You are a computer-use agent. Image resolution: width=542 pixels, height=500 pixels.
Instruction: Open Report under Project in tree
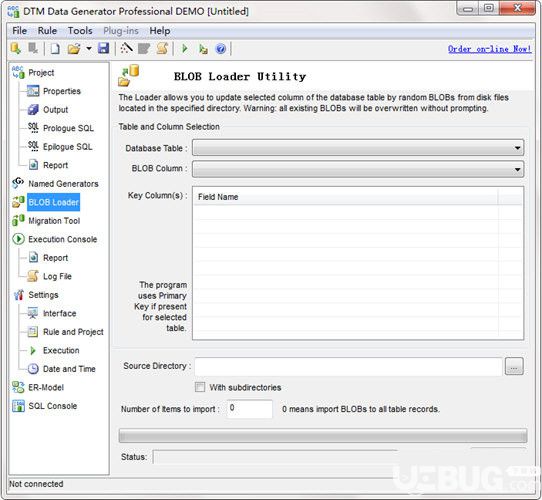(55, 165)
